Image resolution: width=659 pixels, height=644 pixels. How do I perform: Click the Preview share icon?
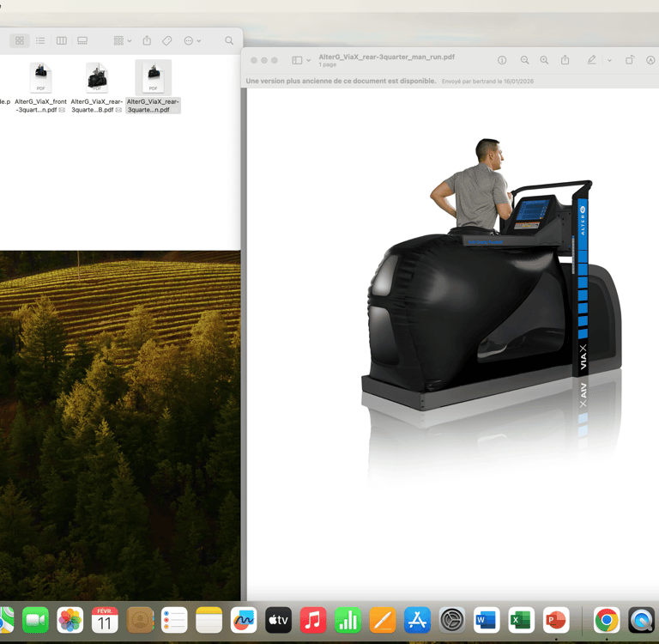tap(565, 60)
